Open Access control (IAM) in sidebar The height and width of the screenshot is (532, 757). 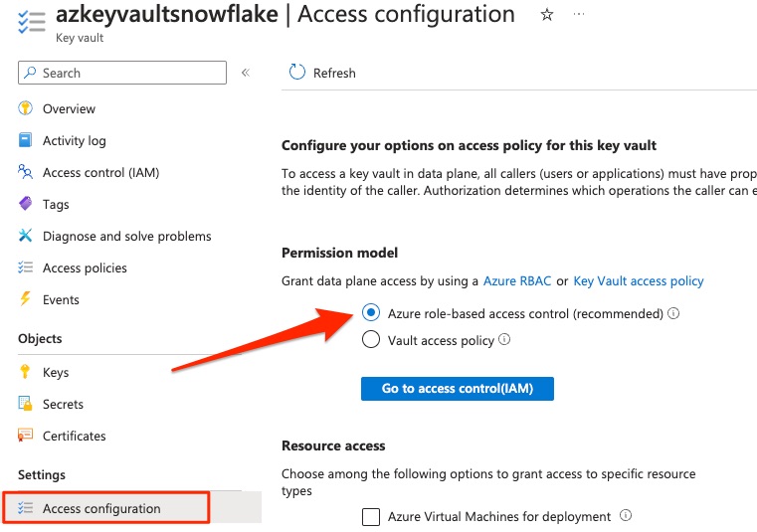(x=100, y=172)
